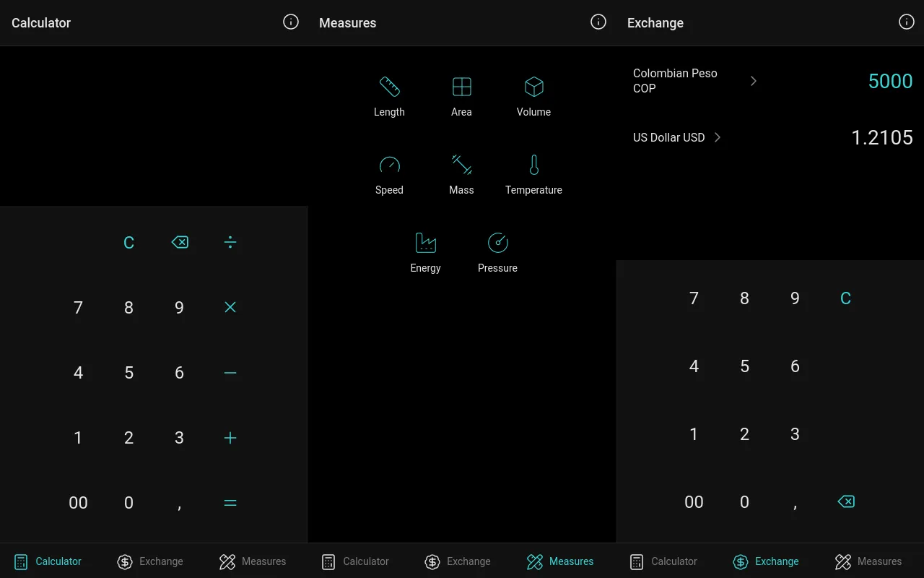
Task: Click the info icon in the Measures header
Action: tap(598, 22)
